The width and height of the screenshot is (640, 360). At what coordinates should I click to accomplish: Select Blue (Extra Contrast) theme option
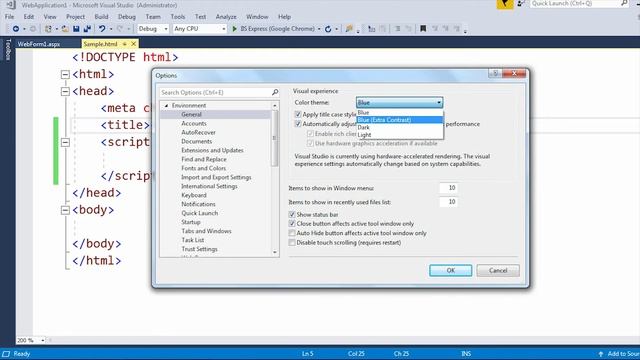click(x=400, y=120)
